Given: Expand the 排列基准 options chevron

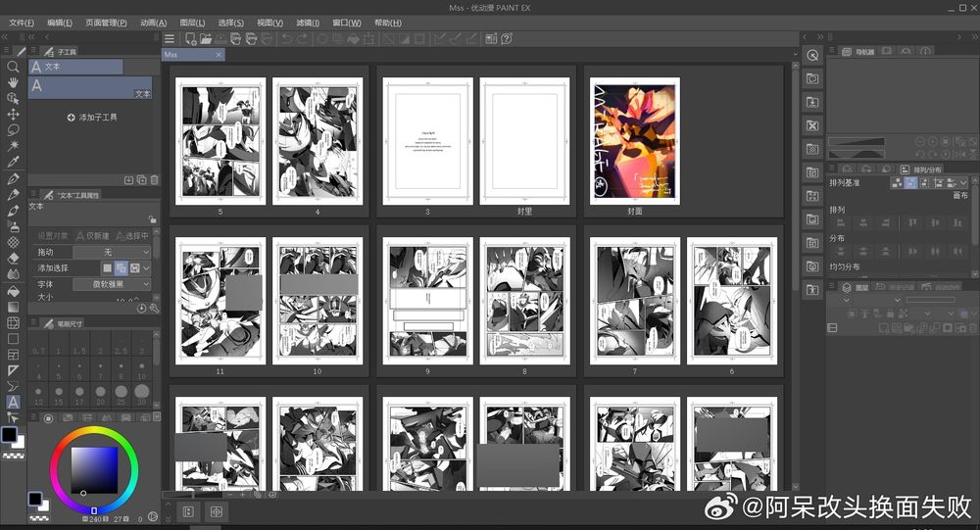Looking at the screenshot, I should pyautogui.click(x=963, y=182).
